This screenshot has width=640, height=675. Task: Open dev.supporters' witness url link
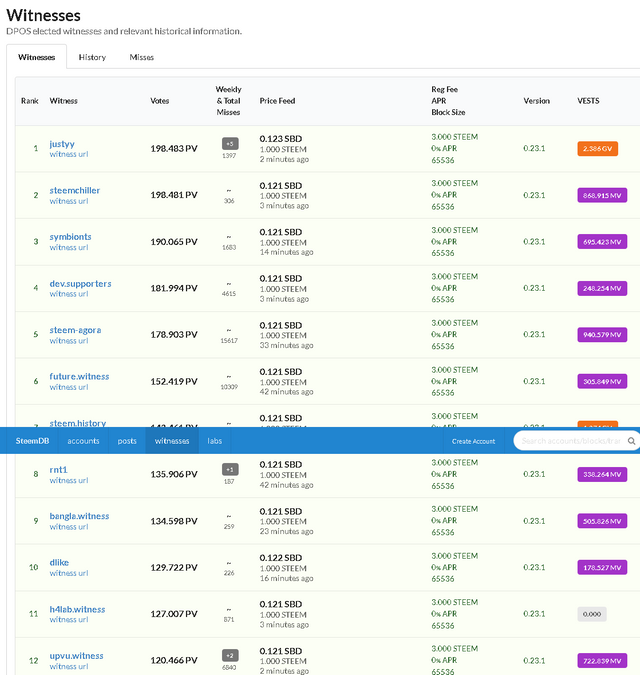pos(69,294)
